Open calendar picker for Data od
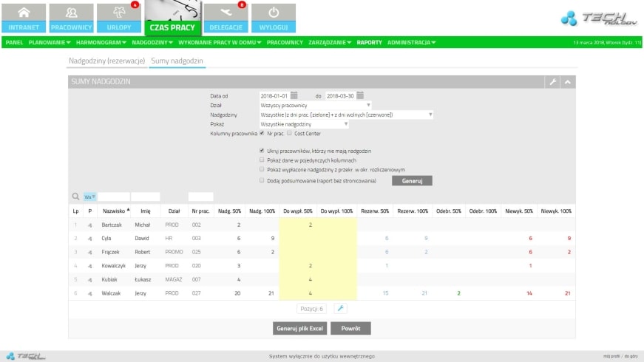The width and height of the screenshot is (644, 362). [294, 95]
